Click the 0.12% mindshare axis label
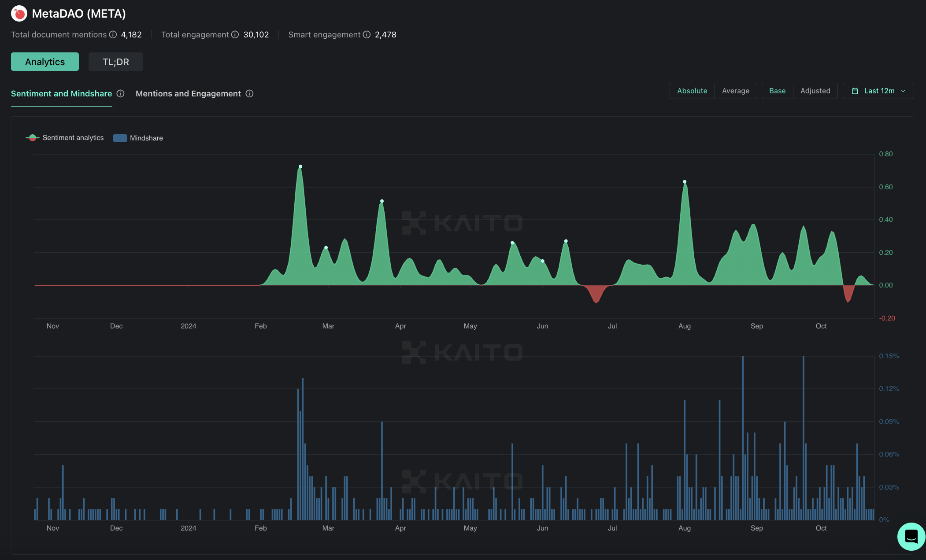Image resolution: width=926 pixels, height=560 pixels. point(889,388)
